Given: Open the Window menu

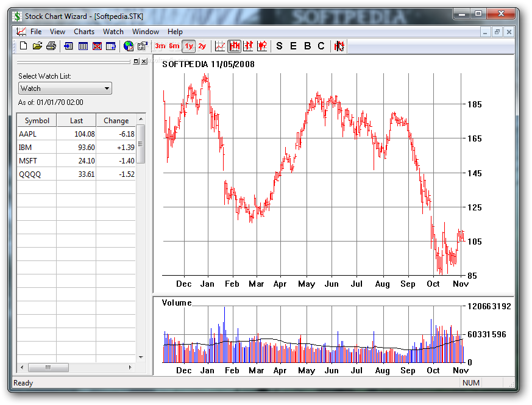Looking at the screenshot, I should coord(146,32).
